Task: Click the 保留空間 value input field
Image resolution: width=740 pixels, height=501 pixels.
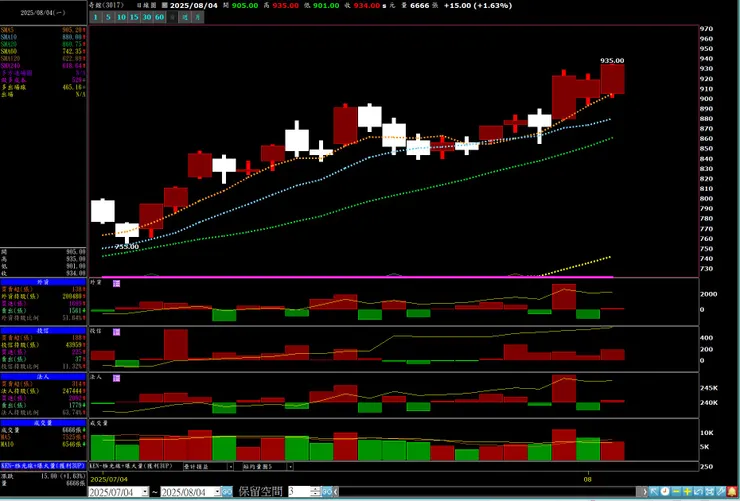Action: (300, 492)
